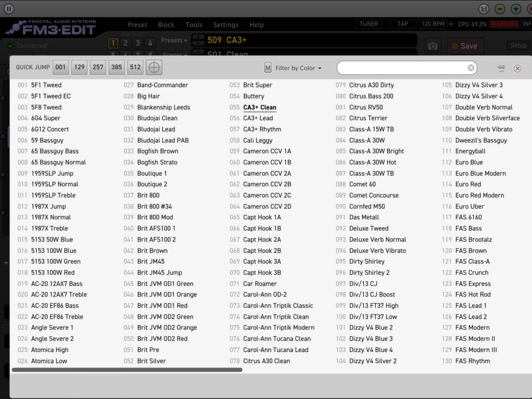Jump to 129 in Quick Jump
This screenshot has width=532, height=399.
(79, 67)
